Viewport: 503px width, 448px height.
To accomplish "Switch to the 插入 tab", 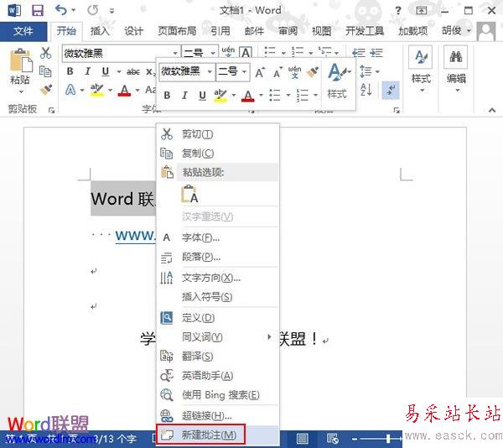I will tap(100, 31).
